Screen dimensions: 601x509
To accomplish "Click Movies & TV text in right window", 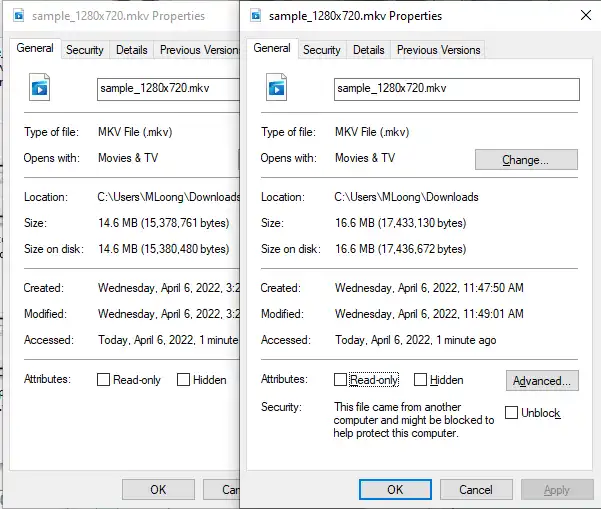I will point(365,158).
